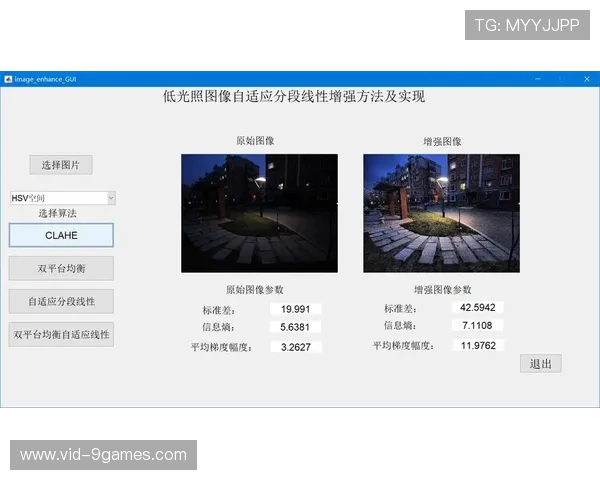
Task: Select original 信息熵 value 5.6381 field
Action: (295, 327)
